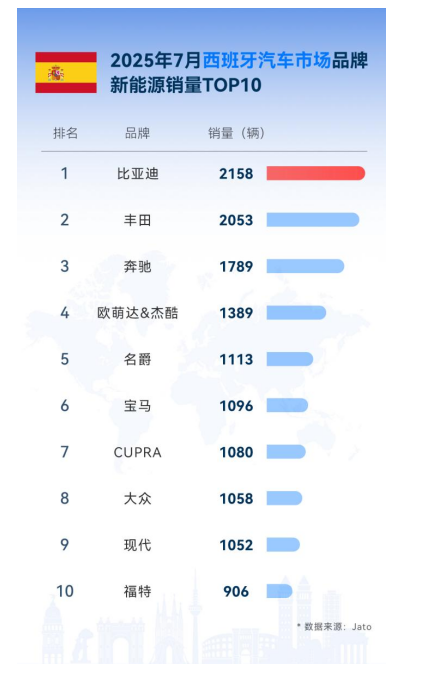
Task: Click the 新能源销量TOP10 title line
Action: point(185,85)
